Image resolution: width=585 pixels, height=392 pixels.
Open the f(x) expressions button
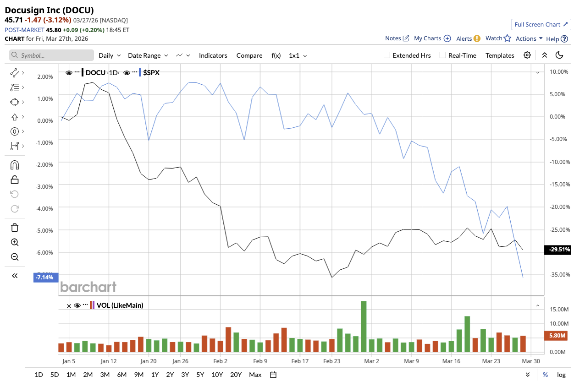tap(276, 55)
